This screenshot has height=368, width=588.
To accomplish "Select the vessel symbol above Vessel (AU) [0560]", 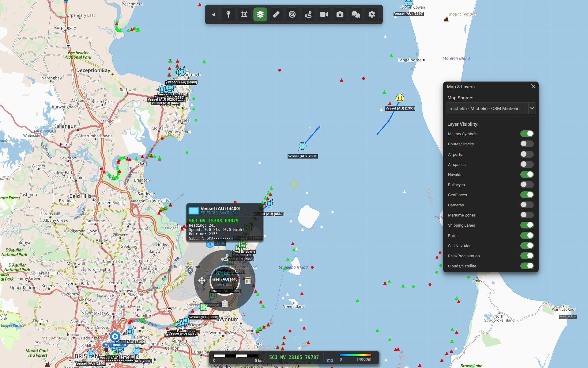I will 269,203.
